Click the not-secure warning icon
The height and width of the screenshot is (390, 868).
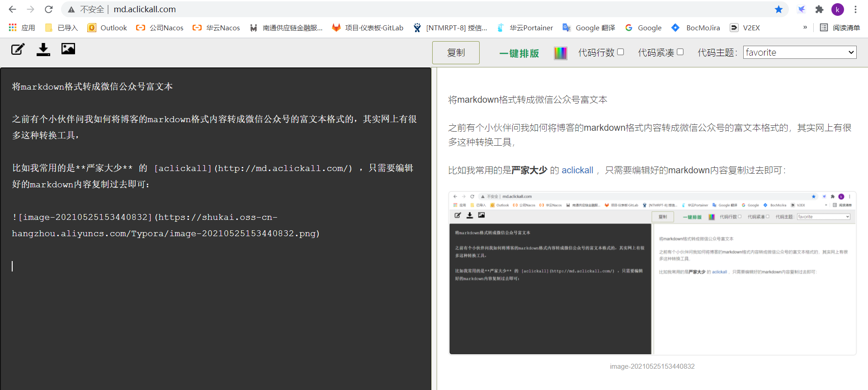coord(71,10)
